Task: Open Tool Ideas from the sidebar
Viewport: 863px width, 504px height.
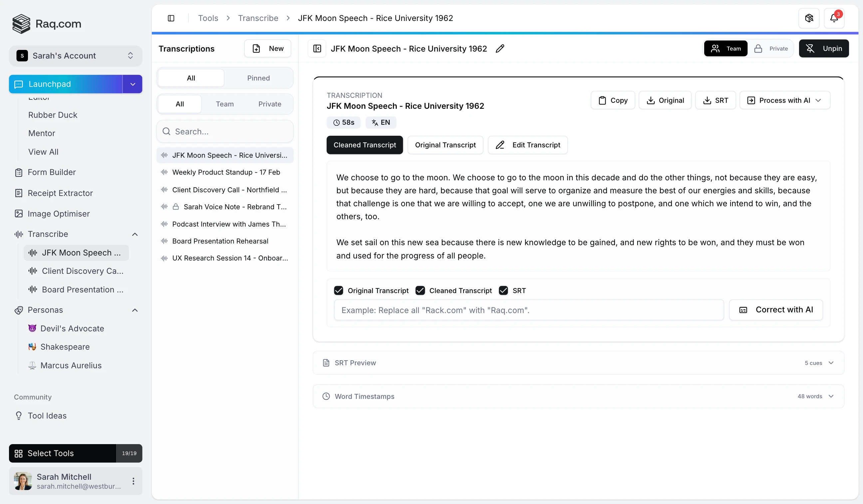Action: 47,416
